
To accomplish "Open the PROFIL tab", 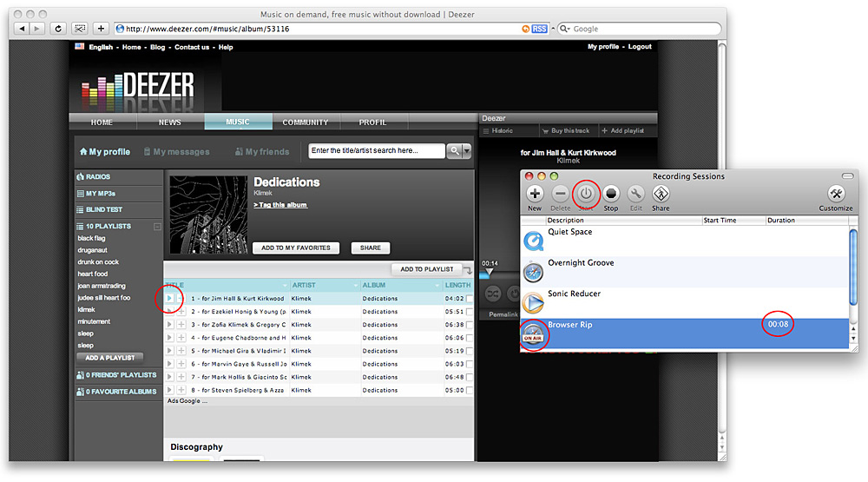I will point(372,122).
